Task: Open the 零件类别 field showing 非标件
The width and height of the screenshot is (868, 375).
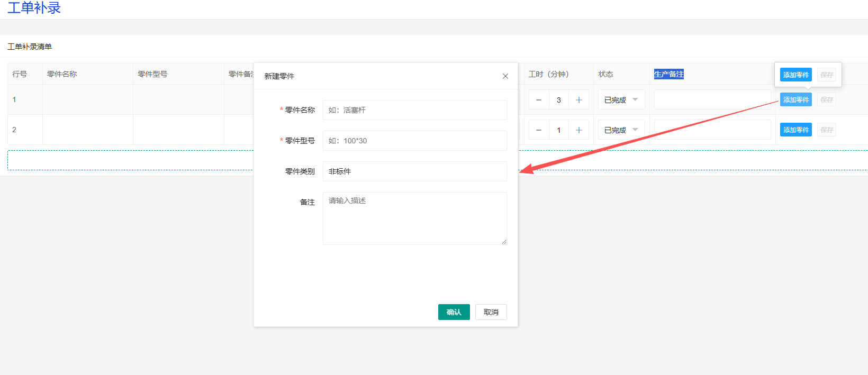Action: 415,171
